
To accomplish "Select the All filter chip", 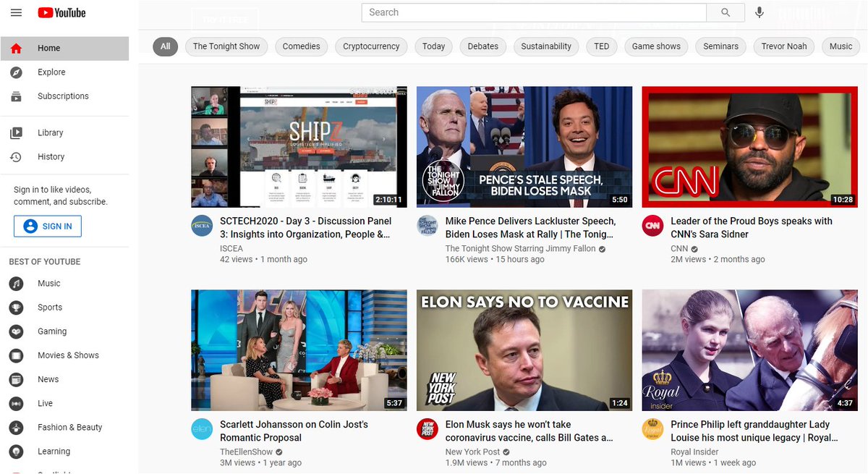I will (166, 46).
